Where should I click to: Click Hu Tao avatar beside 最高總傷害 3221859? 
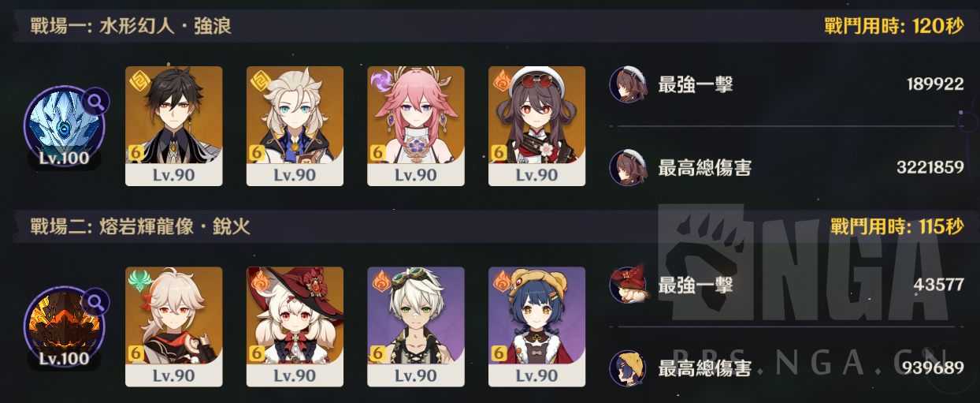point(629,167)
